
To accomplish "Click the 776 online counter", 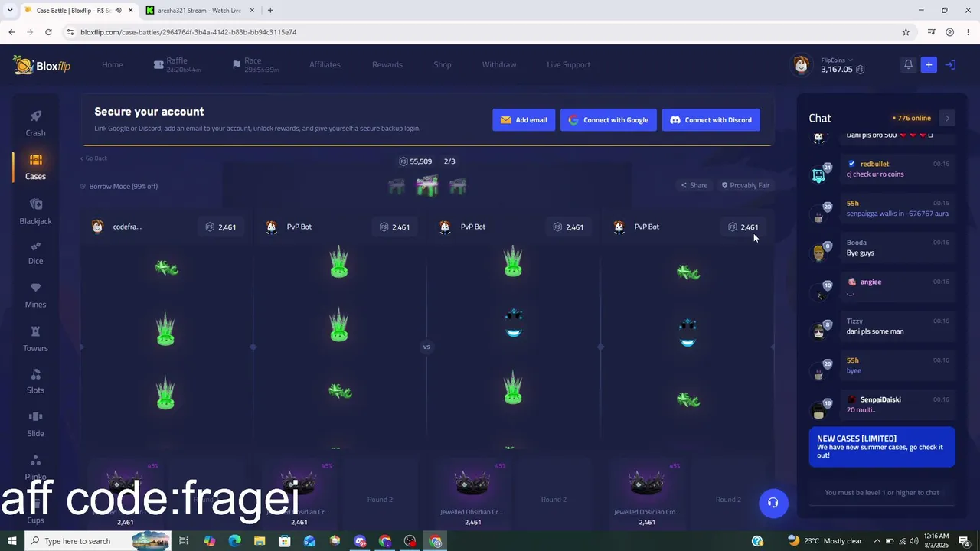I will [x=912, y=118].
